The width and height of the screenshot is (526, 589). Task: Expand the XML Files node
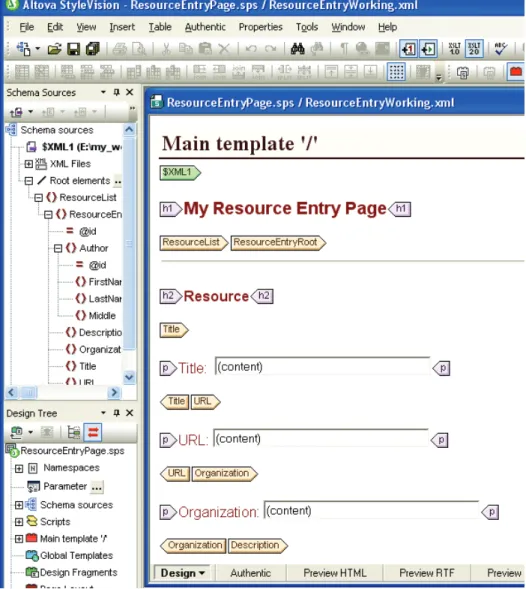29,164
